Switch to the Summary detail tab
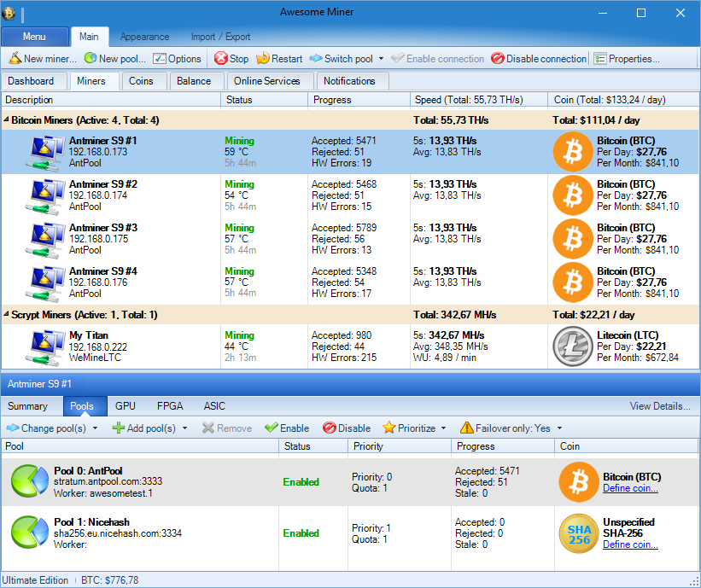The height and width of the screenshot is (588, 701). 27,405
